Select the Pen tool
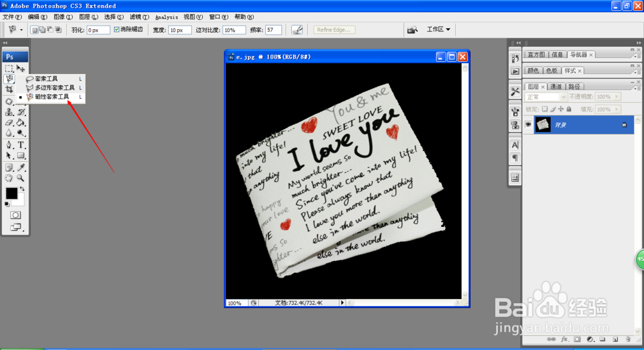Viewport: 644px width, 350px height. point(8,145)
